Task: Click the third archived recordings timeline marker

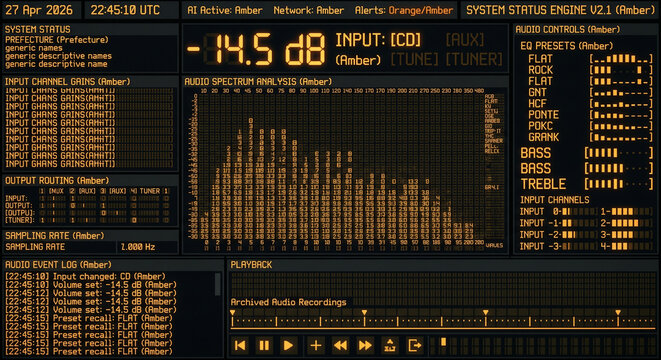Action: pyautogui.click(x=486, y=312)
